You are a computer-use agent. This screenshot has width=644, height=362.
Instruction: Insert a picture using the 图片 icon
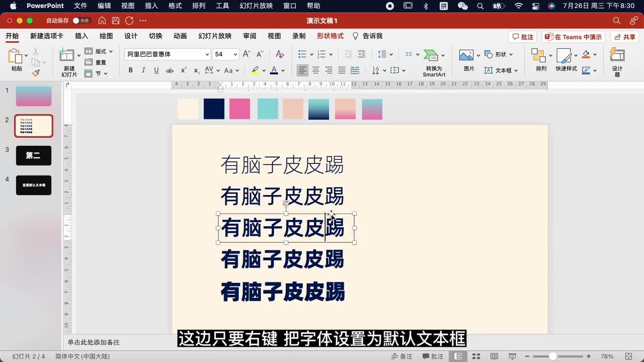coord(465,54)
